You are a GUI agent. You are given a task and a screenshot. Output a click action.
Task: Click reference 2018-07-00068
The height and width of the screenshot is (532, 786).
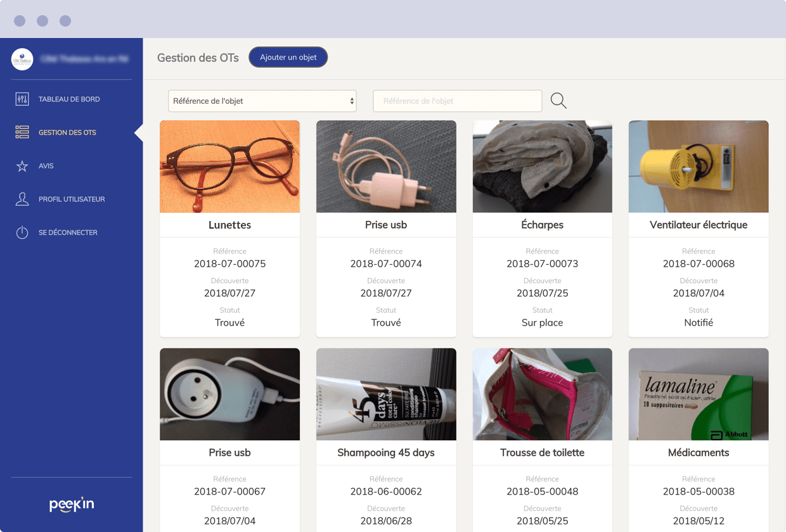click(x=699, y=263)
